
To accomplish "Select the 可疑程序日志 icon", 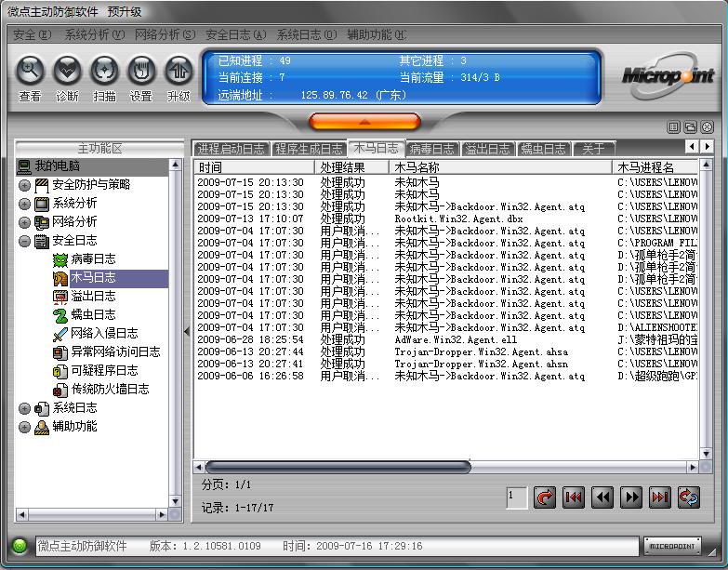I will [x=60, y=371].
